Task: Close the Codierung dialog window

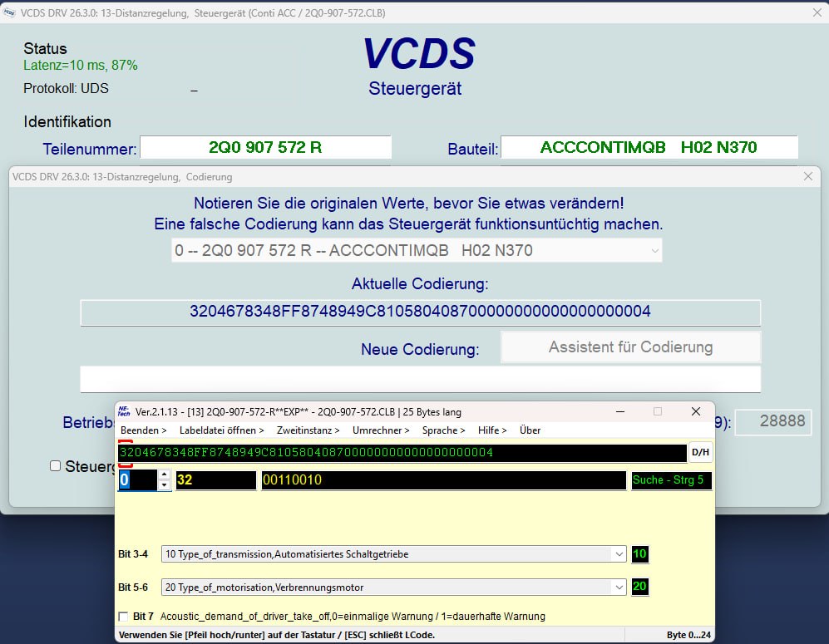Action: tap(808, 176)
